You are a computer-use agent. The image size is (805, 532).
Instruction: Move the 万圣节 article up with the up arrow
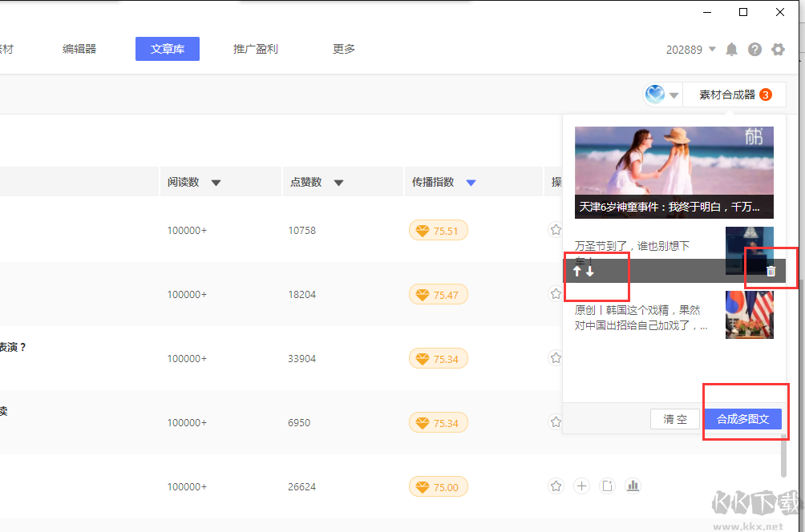[x=576, y=272]
